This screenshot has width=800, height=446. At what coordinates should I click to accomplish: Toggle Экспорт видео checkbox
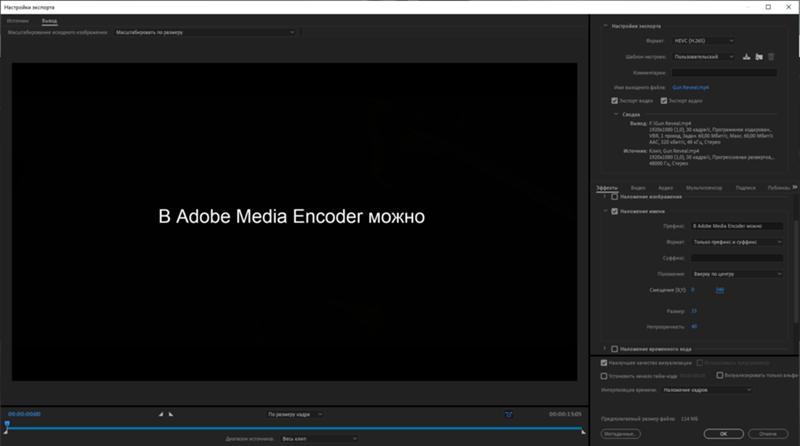click(x=614, y=101)
